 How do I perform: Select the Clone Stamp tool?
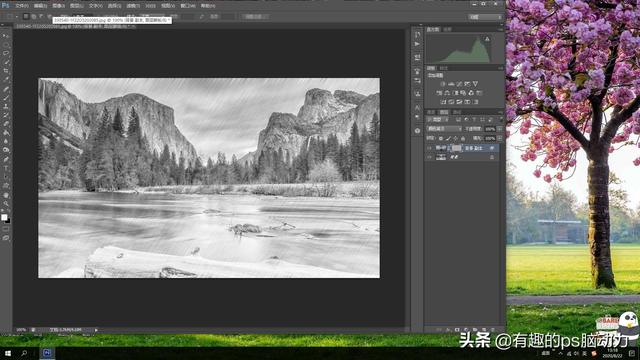click(6, 106)
